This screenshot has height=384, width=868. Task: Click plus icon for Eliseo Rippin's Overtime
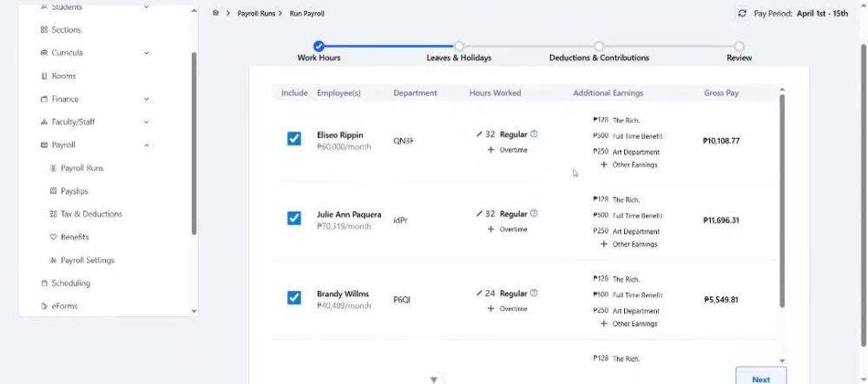[490, 150]
